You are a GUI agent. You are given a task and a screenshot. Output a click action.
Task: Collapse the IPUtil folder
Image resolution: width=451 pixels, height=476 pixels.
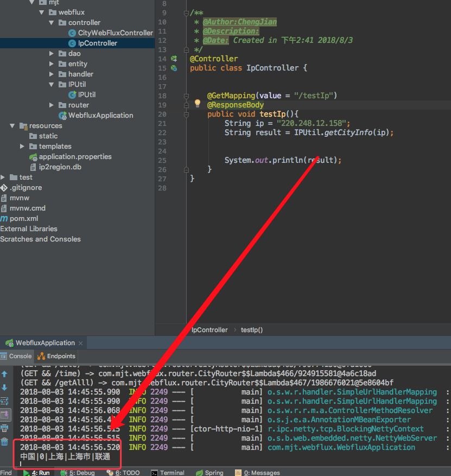pos(52,85)
